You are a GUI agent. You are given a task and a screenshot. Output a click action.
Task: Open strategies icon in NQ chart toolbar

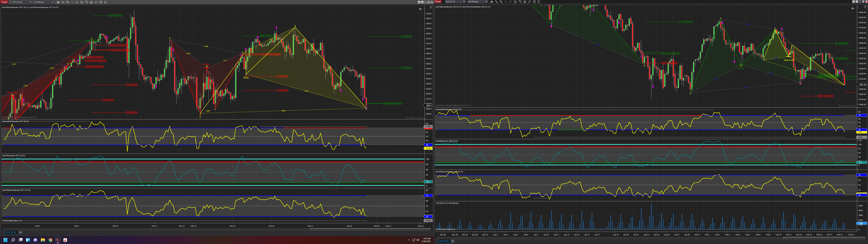pos(534,2)
